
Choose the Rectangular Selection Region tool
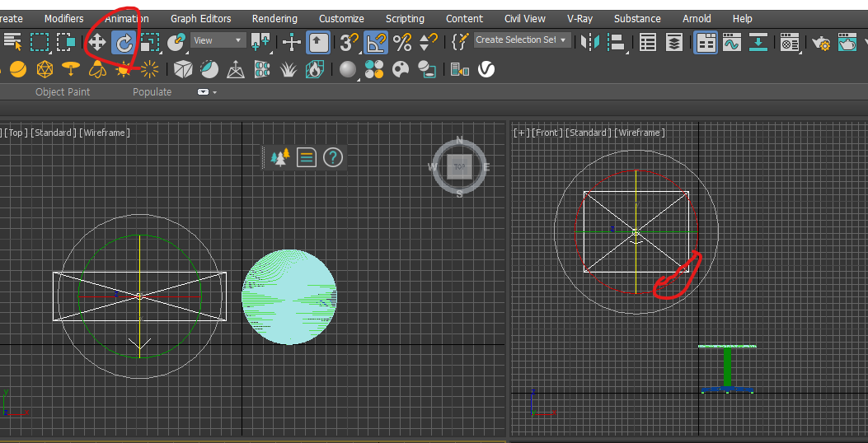[40, 41]
